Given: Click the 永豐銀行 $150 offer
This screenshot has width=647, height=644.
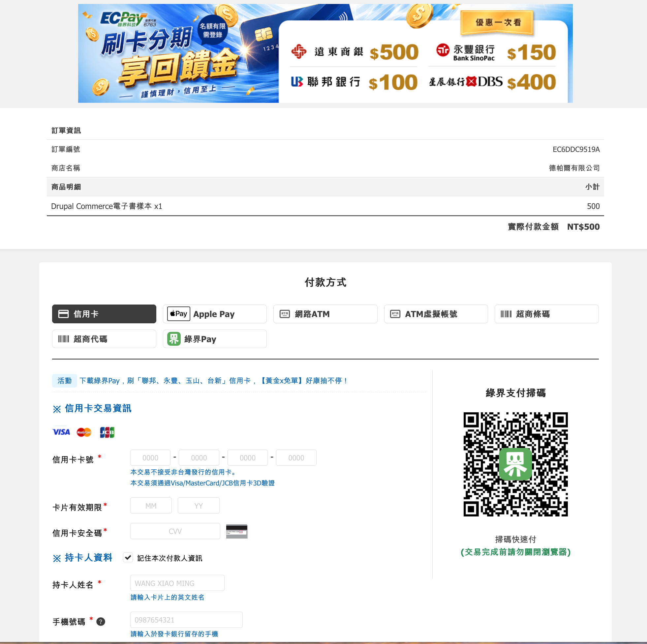Looking at the screenshot, I should tap(496, 52).
